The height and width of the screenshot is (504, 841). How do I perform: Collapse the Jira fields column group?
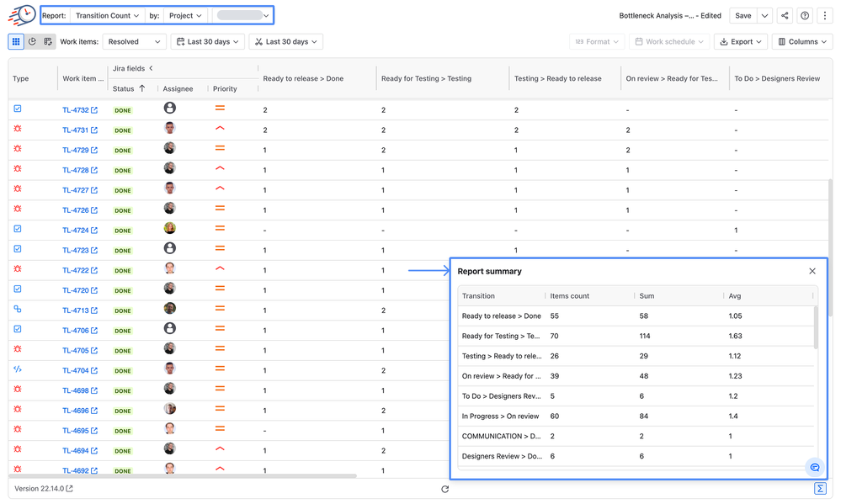[x=152, y=68]
